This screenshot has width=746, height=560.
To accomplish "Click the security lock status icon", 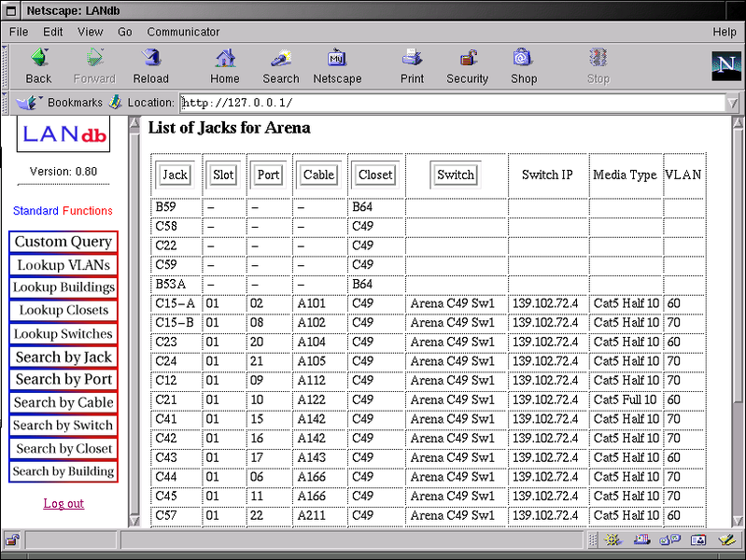I will point(12,539).
